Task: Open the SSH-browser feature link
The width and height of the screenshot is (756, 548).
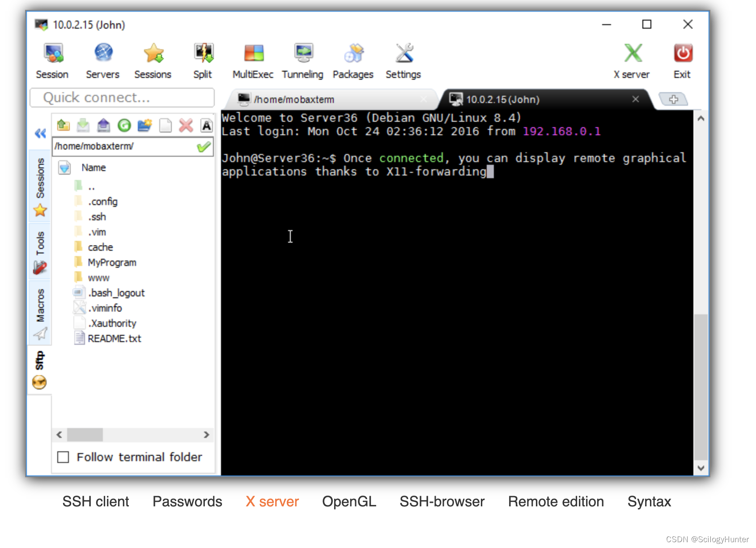Action: click(x=442, y=501)
